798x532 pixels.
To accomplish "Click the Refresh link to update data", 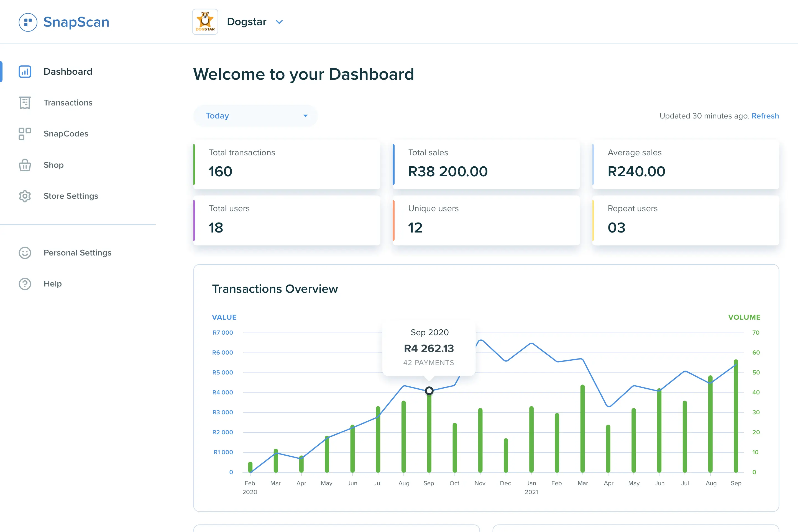I will pos(765,116).
